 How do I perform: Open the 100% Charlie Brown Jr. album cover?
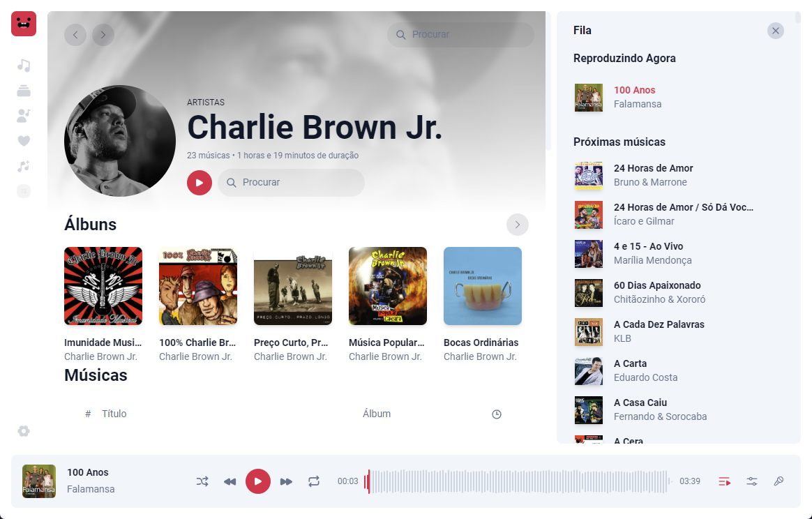click(198, 286)
